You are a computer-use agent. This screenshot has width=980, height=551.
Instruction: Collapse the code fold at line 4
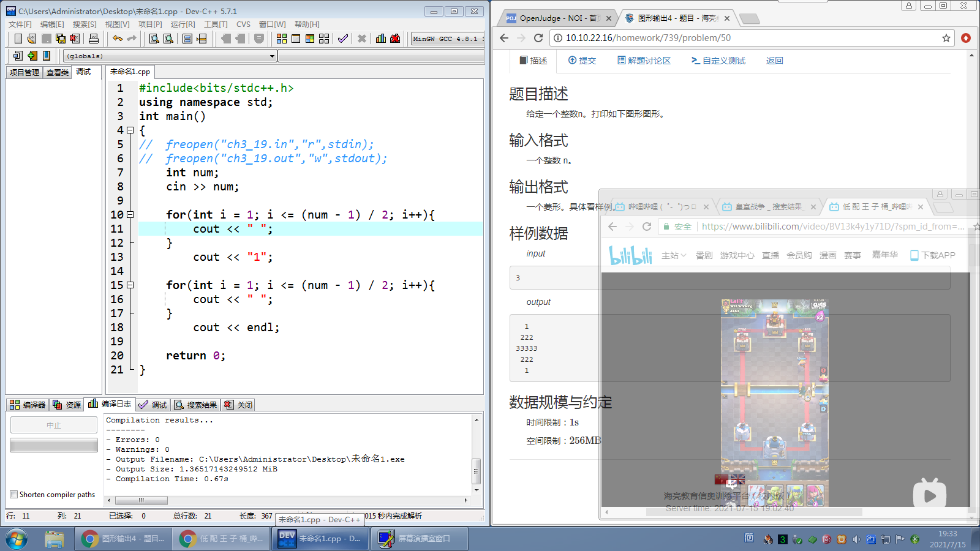coord(130,130)
